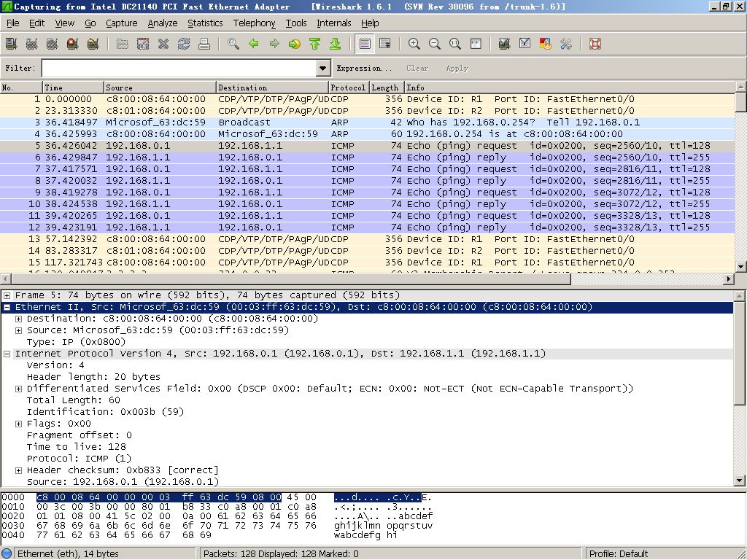The width and height of the screenshot is (747, 560).
Task: Sort by the Protocol column header
Action: [349, 87]
